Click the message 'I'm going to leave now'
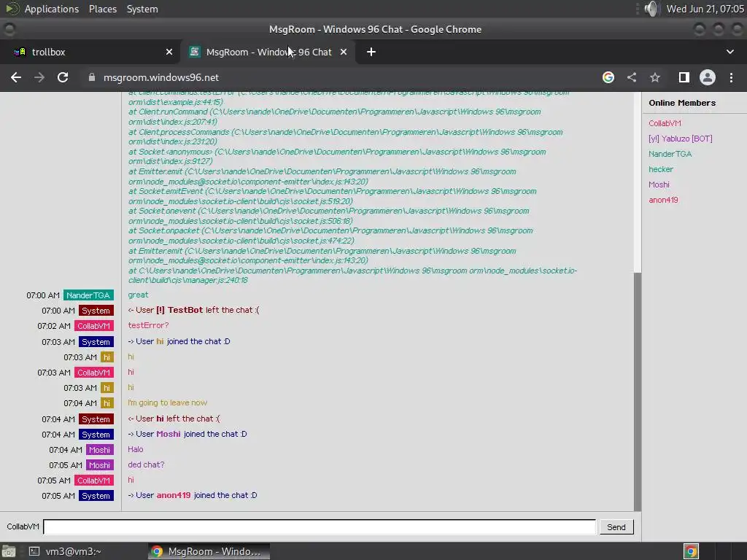 pos(167,402)
